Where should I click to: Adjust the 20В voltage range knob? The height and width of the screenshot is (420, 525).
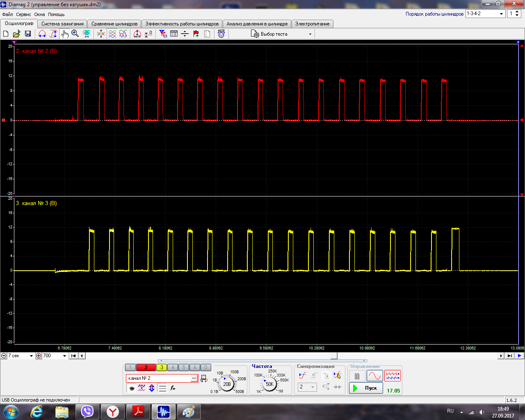[227, 384]
